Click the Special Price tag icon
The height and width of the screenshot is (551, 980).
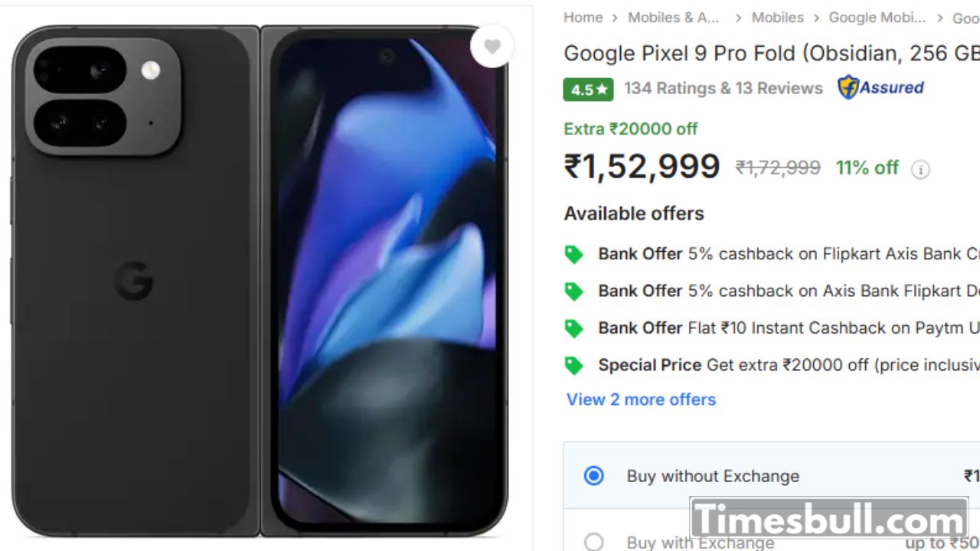tap(573, 366)
